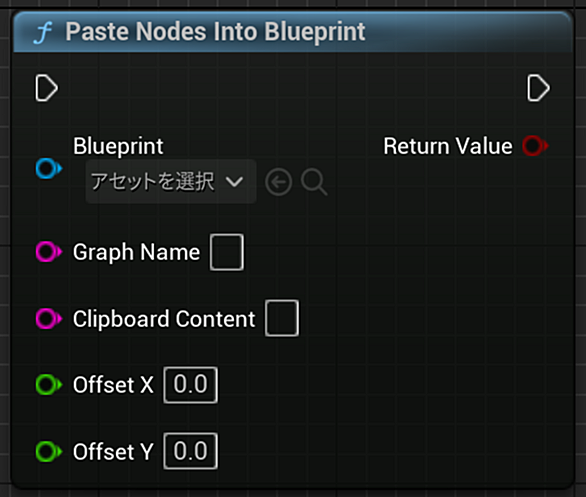This screenshot has height=497, width=586.
Task: Expand the asset picker chevron arrow
Action: 234,182
